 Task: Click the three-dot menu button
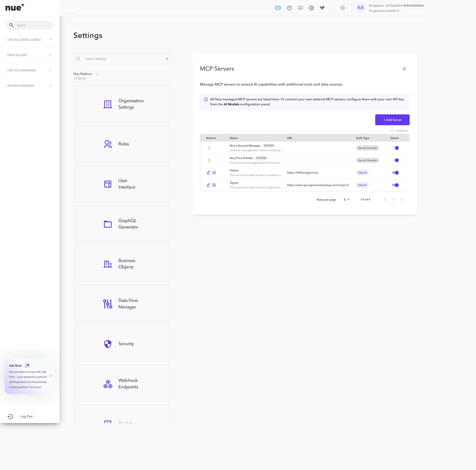pos(72,8)
